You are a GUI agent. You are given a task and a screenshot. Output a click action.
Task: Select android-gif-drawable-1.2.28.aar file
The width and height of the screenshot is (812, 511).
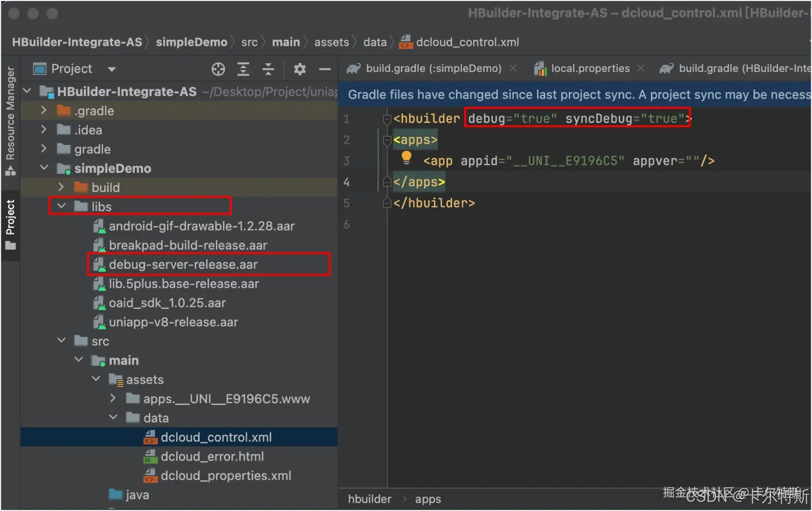point(201,226)
